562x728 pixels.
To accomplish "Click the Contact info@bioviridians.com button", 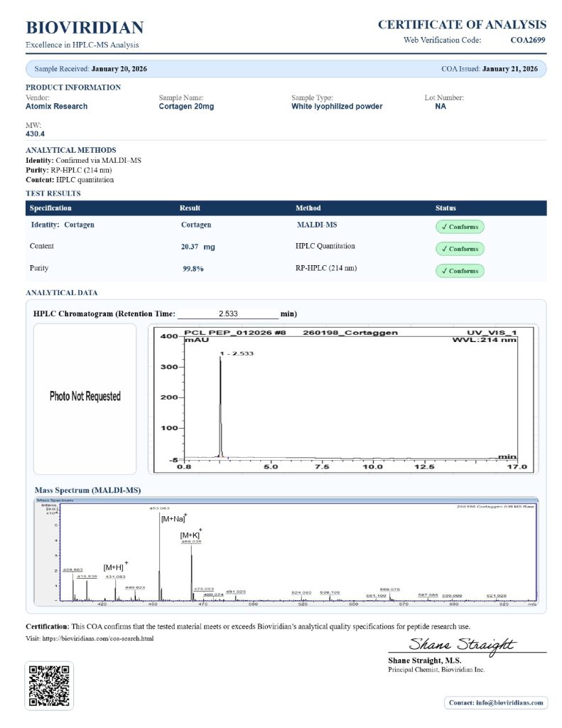I will (496, 702).
